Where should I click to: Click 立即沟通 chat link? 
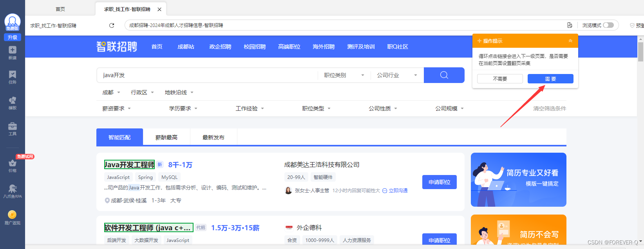[395, 191]
